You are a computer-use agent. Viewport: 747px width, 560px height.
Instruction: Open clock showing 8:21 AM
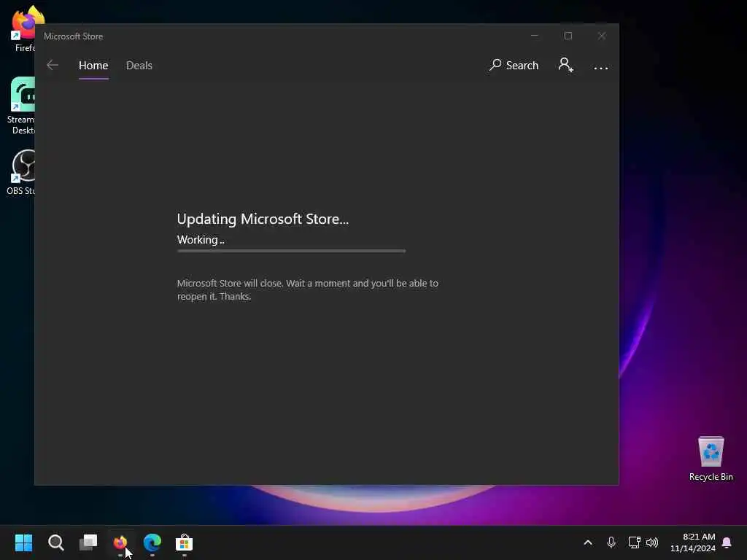coord(693,542)
